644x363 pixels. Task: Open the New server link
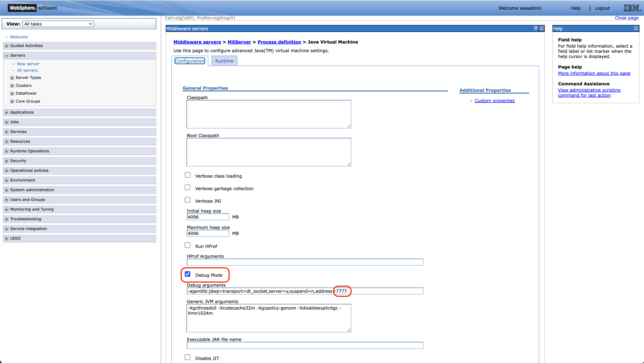click(28, 64)
